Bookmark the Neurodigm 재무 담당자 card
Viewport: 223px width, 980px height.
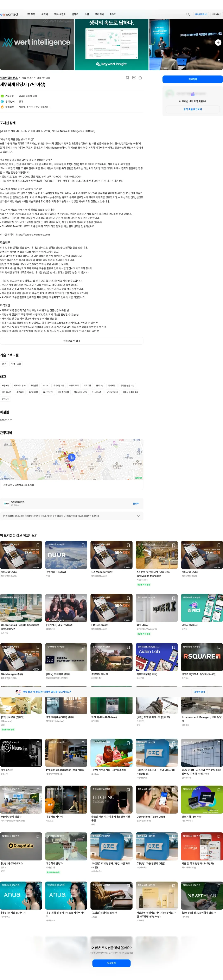(x=38, y=743)
